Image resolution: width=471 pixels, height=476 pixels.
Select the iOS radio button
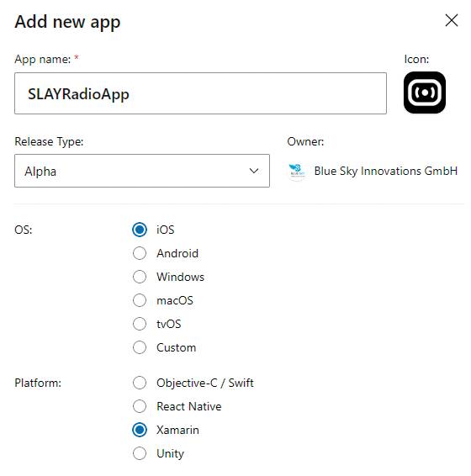click(x=140, y=230)
